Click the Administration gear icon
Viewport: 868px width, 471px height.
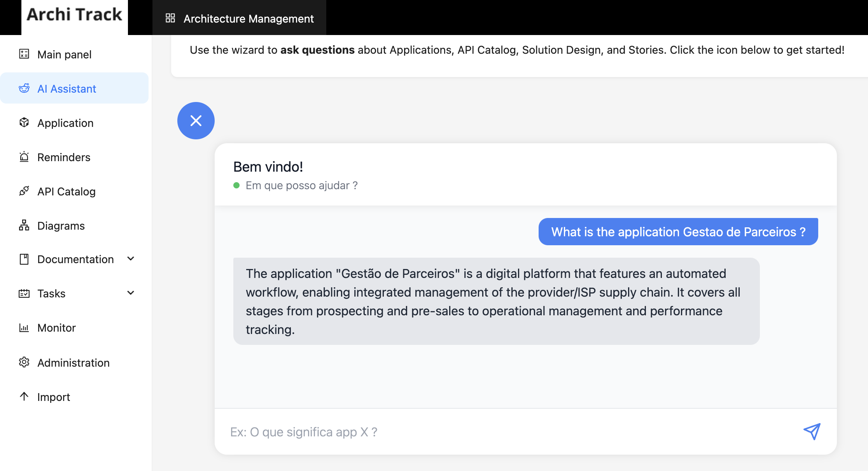pos(24,362)
